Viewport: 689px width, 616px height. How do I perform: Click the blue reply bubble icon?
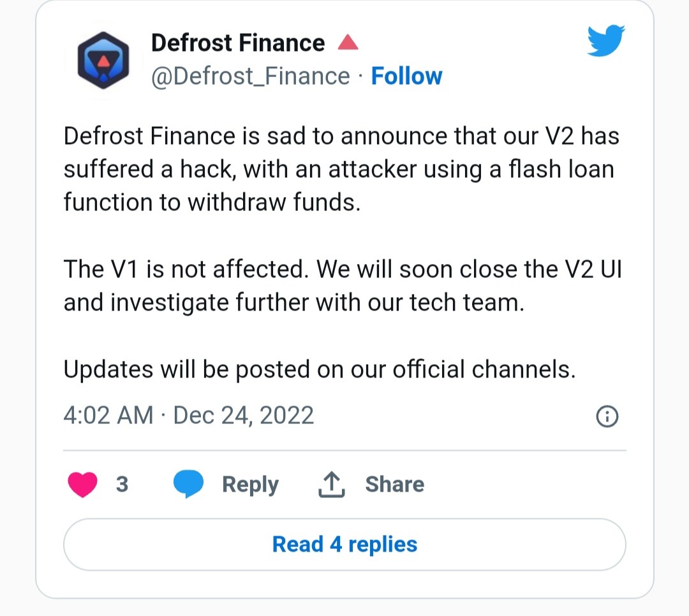188,484
